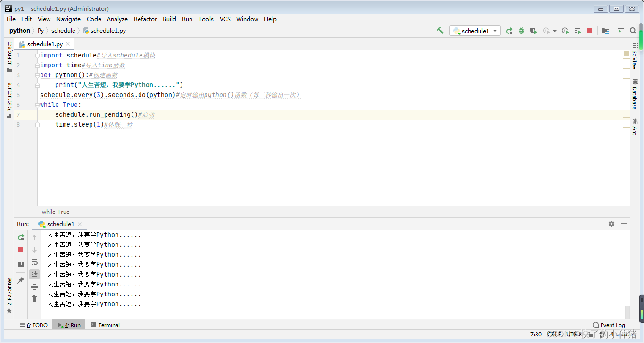
Task: Click the Run Anything icon
Action: [621, 31]
